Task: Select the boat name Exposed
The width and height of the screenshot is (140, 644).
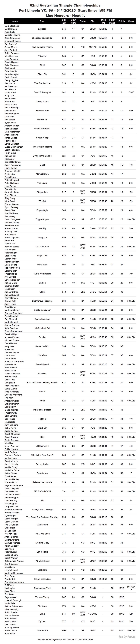Action: 42,29
